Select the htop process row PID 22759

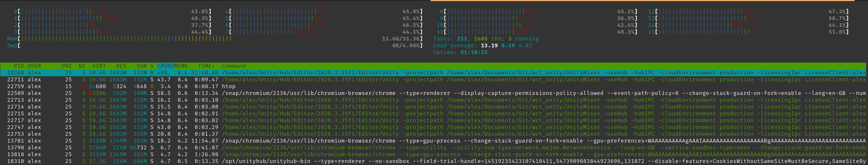(135, 86)
